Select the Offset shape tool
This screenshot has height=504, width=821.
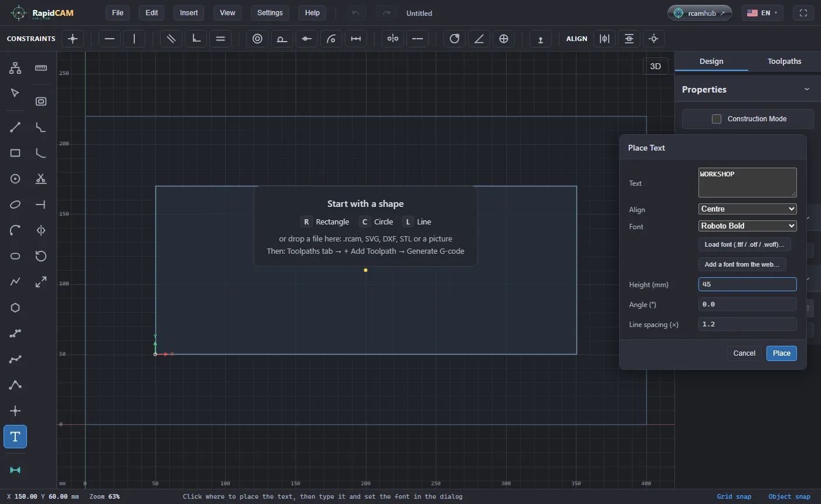41,101
